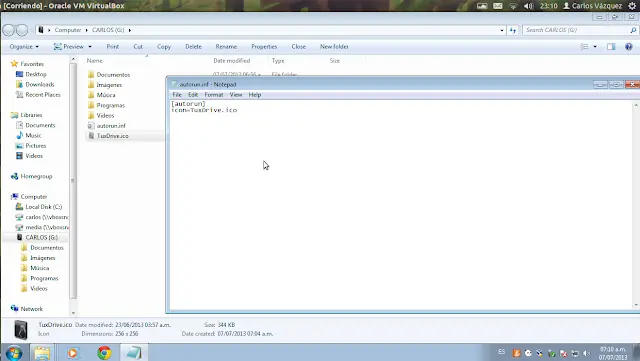Open Notepad Edit menu
This screenshot has width=640, height=361.
(193, 95)
